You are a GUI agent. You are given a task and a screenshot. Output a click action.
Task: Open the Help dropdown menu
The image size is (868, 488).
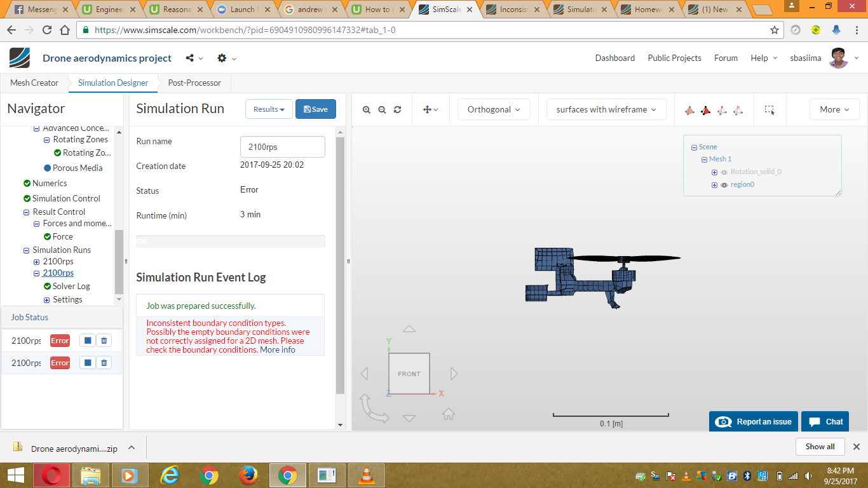[764, 58]
